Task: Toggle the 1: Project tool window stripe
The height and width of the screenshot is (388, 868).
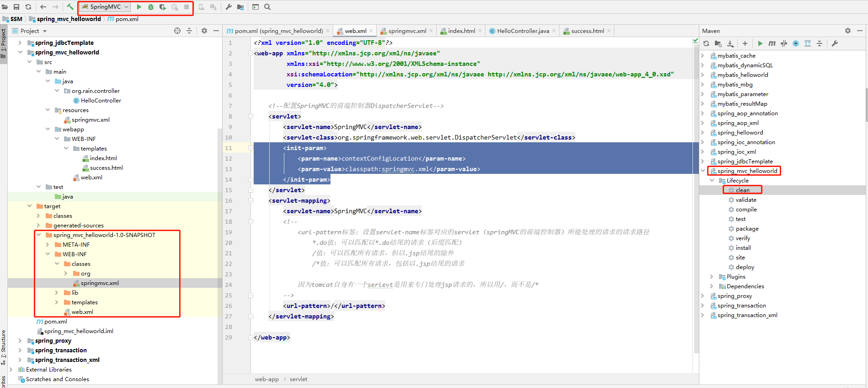Action: click(x=3, y=43)
